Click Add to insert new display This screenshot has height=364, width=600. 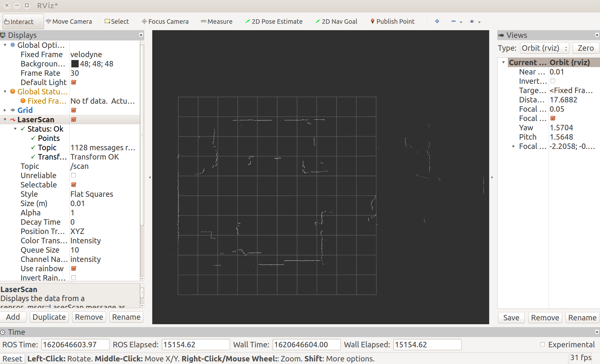point(13,317)
